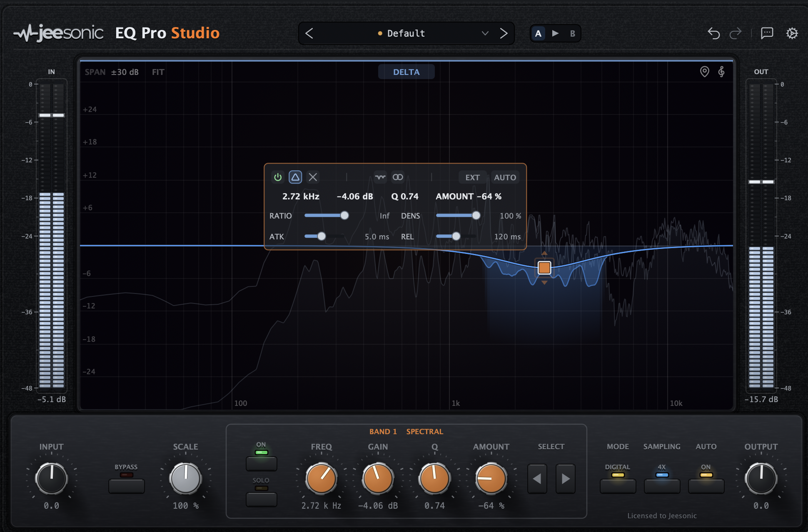
Task: Open the settings gear
Action: coord(792,33)
